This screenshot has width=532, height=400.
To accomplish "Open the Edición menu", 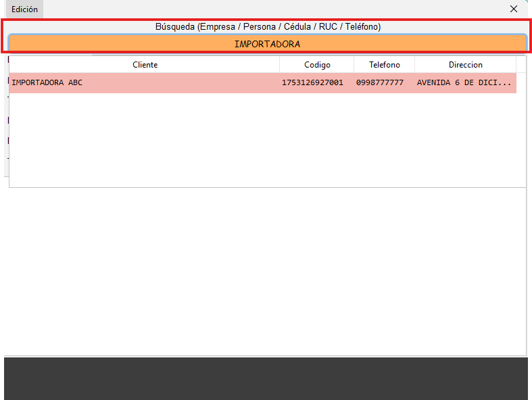I will click(24, 9).
